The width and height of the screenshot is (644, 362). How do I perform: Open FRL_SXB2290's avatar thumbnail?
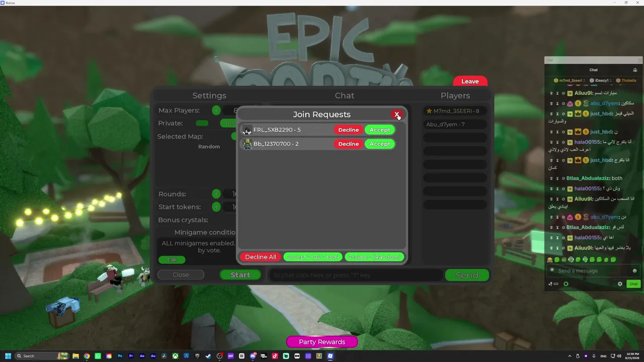click(247, 130)
